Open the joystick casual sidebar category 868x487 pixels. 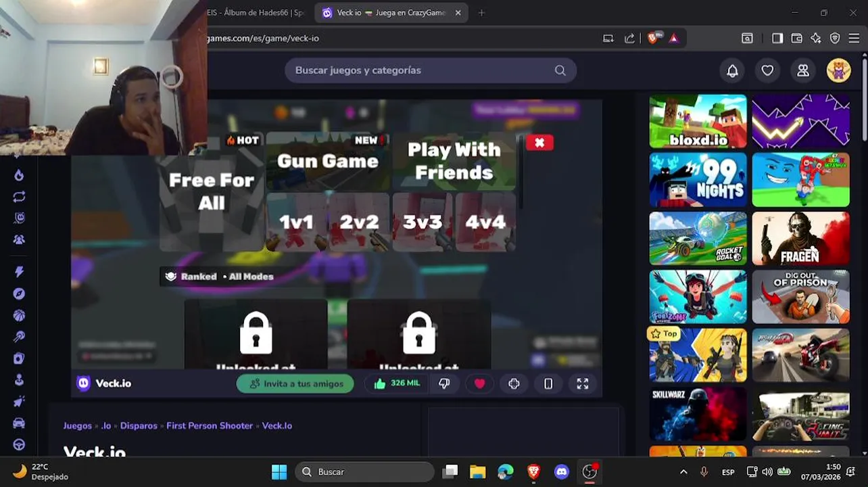tap(19, 380)
